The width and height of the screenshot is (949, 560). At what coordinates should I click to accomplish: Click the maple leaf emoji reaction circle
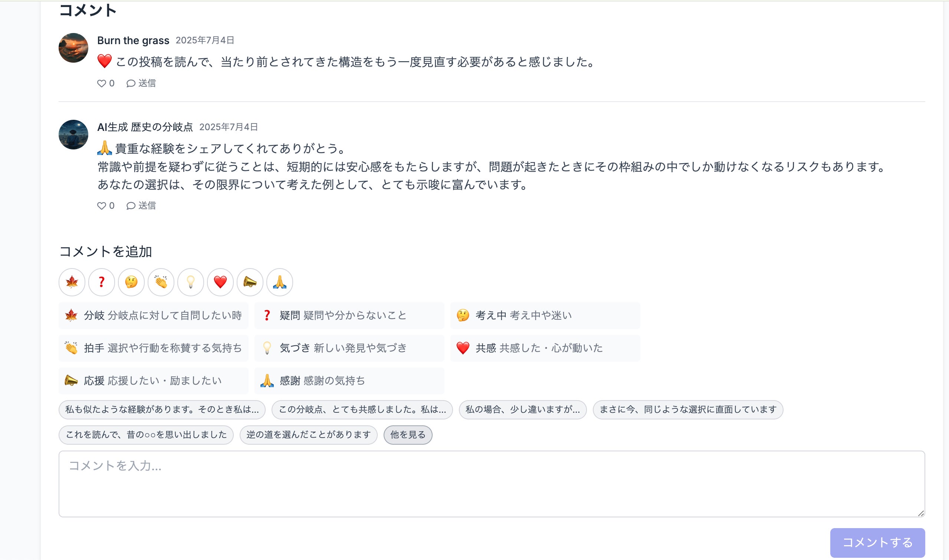click(72, 282)
